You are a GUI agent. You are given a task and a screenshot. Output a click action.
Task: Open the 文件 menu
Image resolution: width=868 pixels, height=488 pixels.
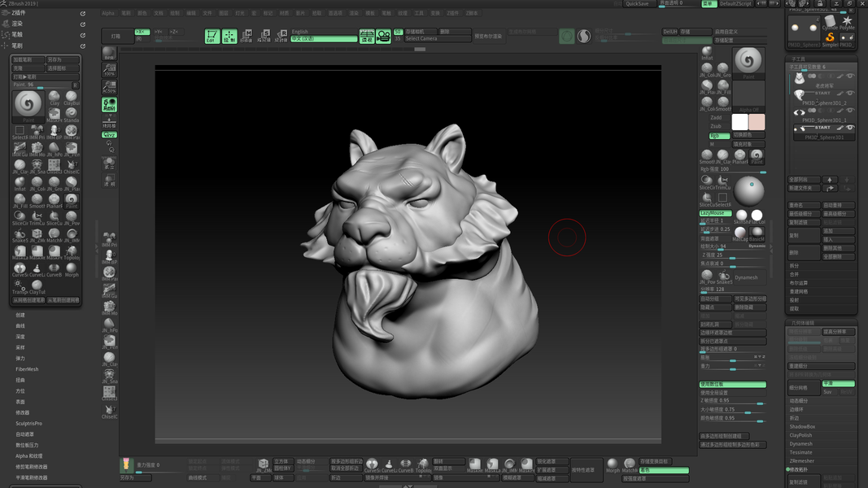click(207, 13)
